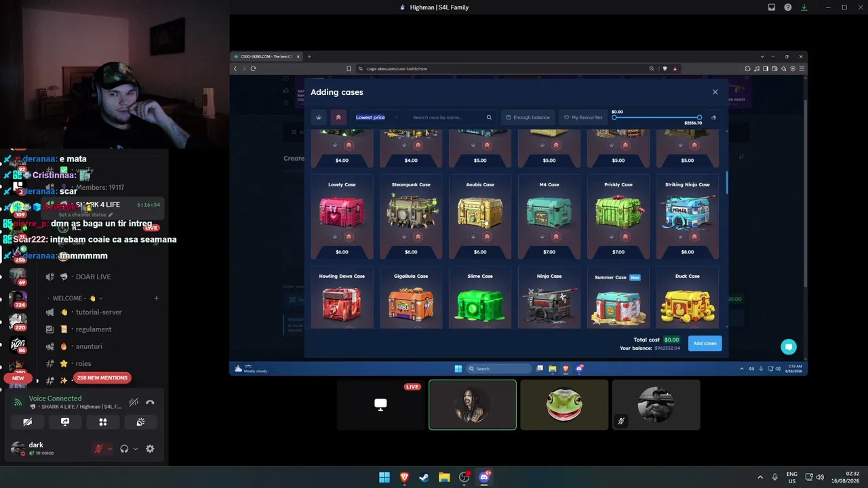The width and height of the screenshot is (868, 488).
Task: Click the crown icon on Lovely Case
Action: point(335,237)
